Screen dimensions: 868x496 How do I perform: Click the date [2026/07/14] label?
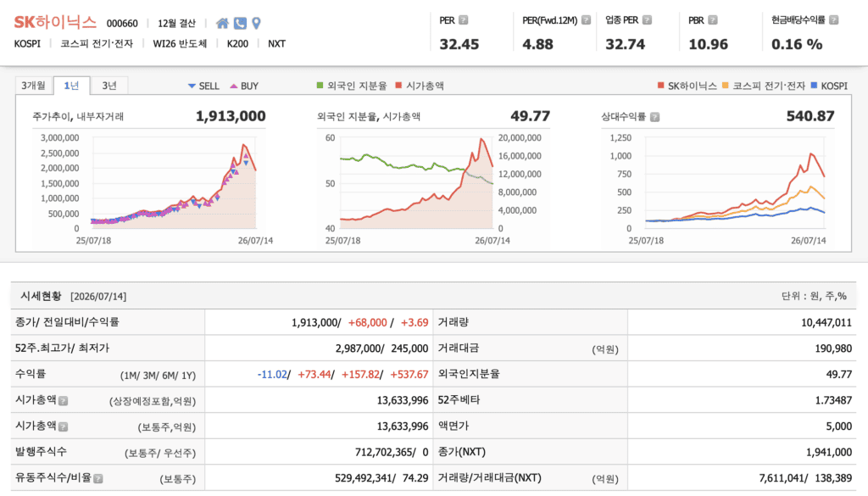click(x=98, y=297)
